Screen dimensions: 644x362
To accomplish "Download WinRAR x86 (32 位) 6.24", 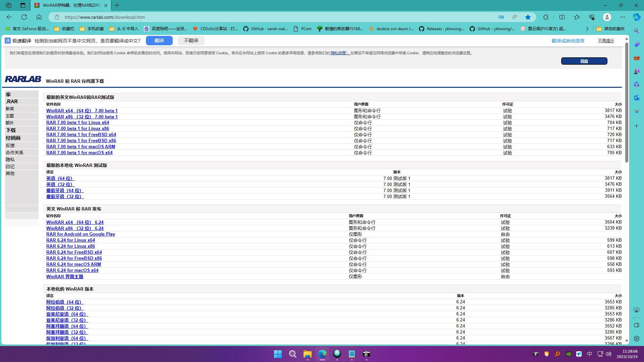I will [x=75, y=228].
